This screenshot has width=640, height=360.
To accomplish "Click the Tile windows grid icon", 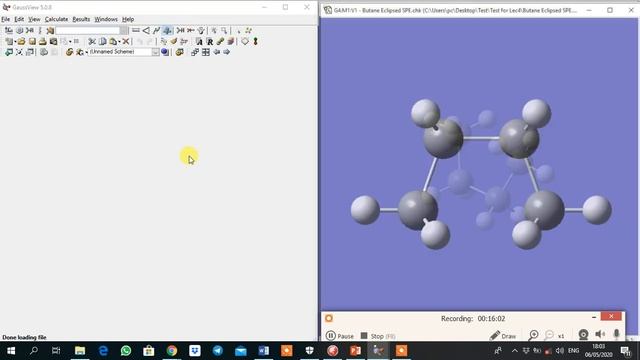I will [x=206, y=52].
